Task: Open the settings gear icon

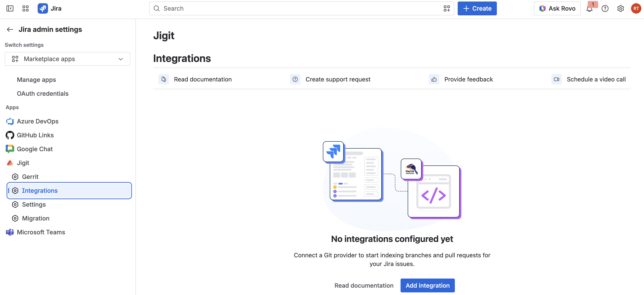Action: [620, 9]
